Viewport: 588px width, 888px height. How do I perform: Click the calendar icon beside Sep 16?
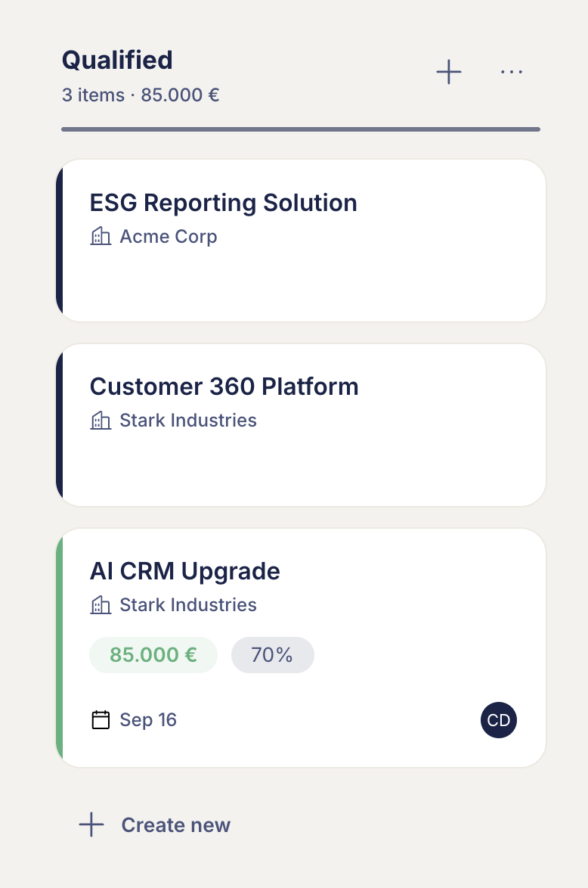[x=101, y=720]
